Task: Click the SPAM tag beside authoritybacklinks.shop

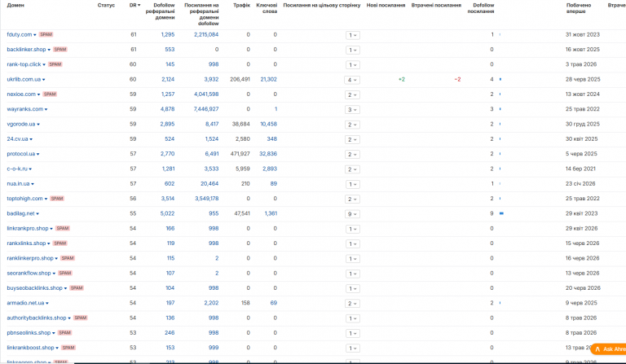Action: pos(81,318)
